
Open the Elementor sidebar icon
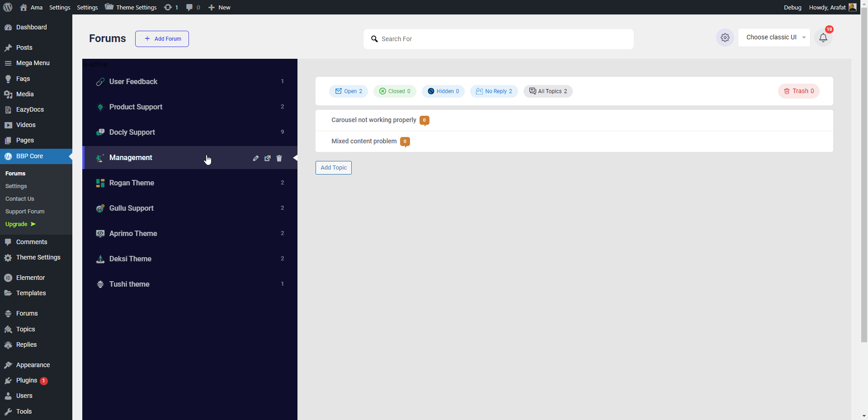[8, 277]
